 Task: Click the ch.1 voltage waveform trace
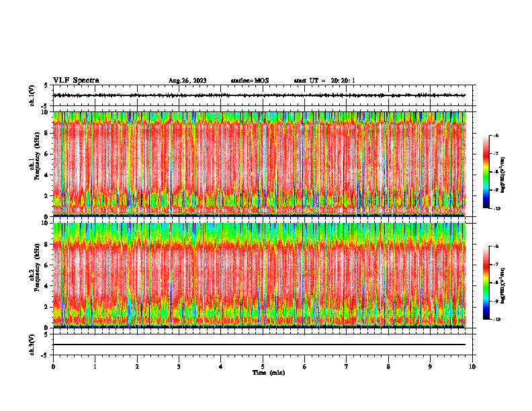click(x=259, y=95)
